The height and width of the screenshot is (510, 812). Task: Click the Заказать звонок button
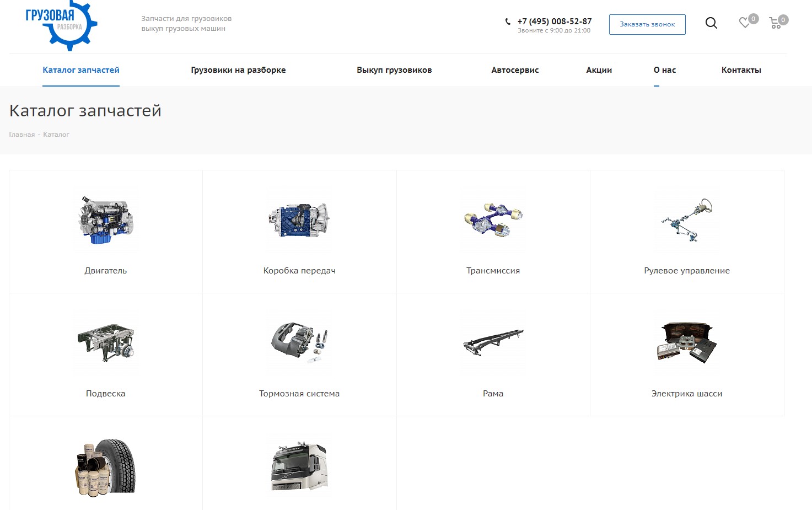tap(647, 24)
